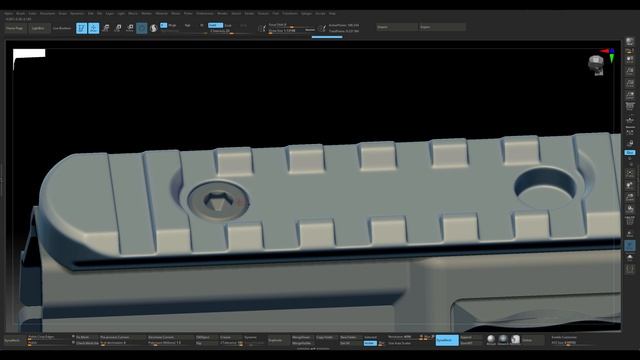Open the Tool menu
This screenshot has width=640, height=360.
276,13
